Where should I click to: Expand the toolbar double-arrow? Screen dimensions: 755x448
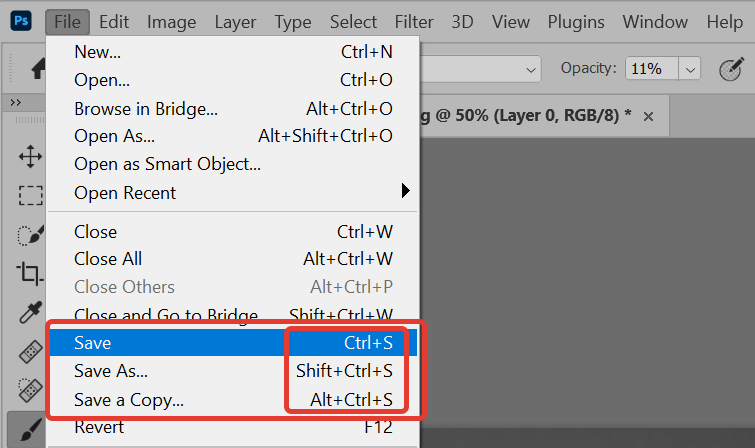[x=16, y=102]
